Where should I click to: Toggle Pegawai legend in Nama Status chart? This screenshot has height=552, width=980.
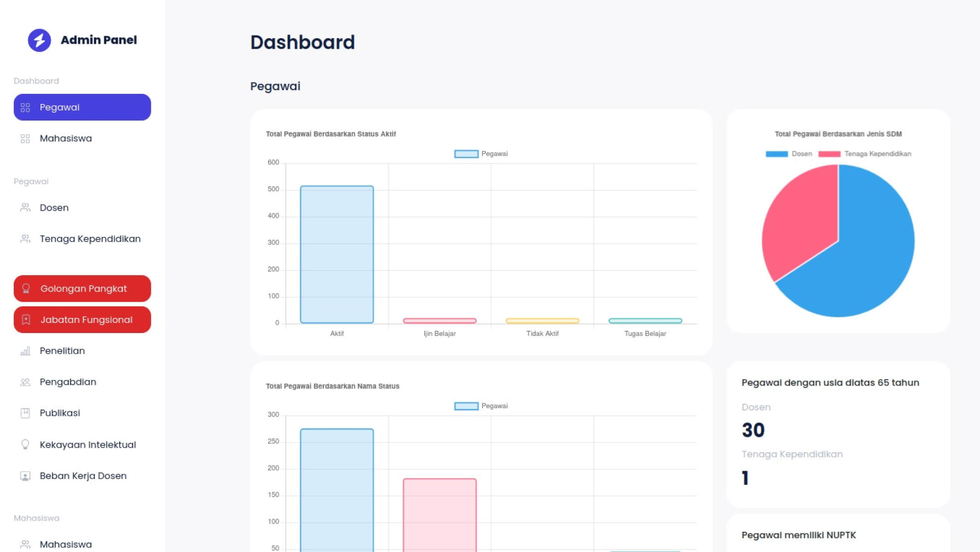[x=480, y=406]
